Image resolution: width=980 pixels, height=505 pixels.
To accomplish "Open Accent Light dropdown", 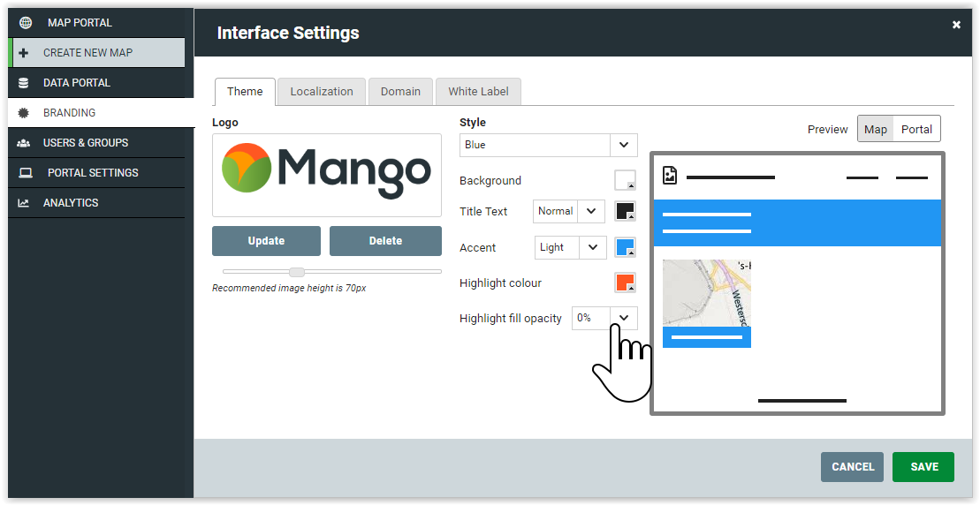I will 570,247.
